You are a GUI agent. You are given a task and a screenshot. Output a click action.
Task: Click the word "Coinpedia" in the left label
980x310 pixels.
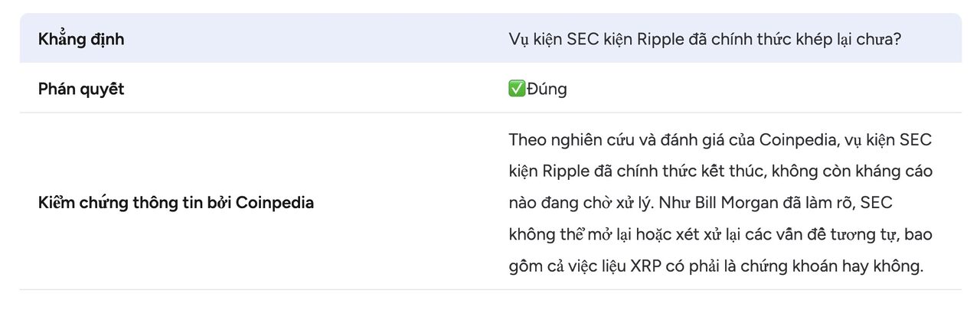pos(275,204)
